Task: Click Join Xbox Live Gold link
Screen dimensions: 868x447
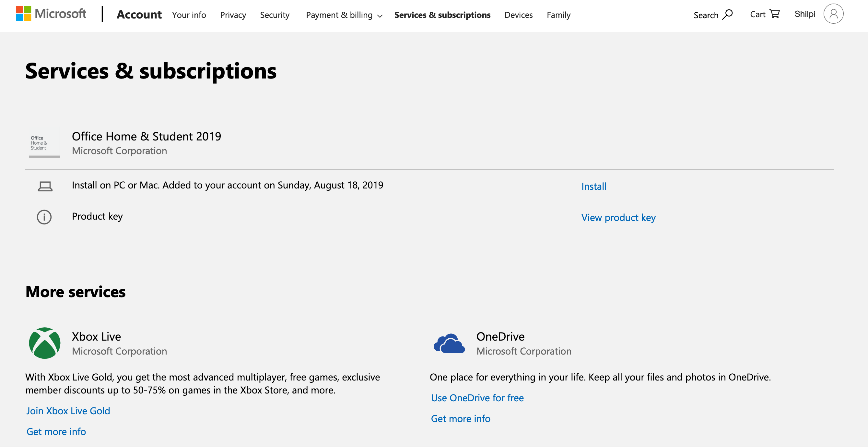Action: tap(68, 411)
